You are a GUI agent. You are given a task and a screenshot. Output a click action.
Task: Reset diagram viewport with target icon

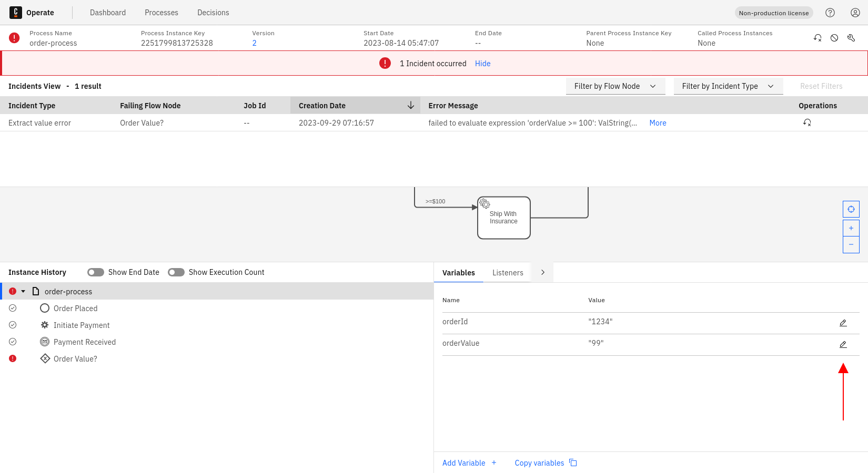(851, 209)
